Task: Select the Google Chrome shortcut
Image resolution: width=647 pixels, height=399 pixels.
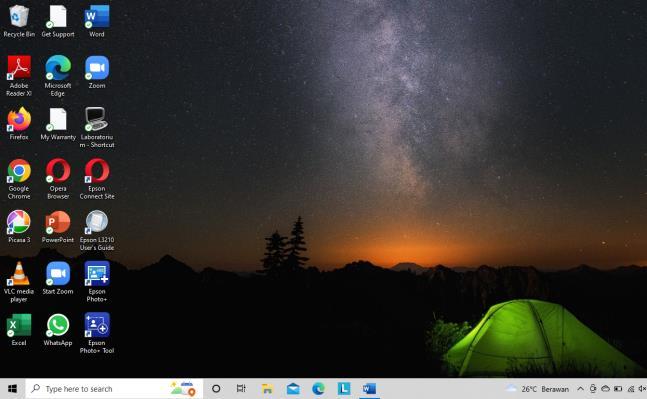Action: pyautogui.click(x=19, y=179)
